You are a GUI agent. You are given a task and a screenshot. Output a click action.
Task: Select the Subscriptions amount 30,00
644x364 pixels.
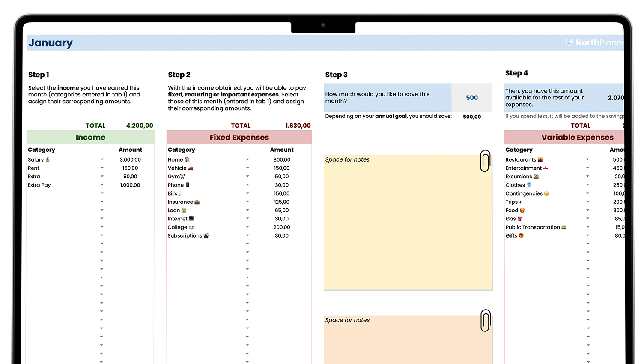click(282, 235)
